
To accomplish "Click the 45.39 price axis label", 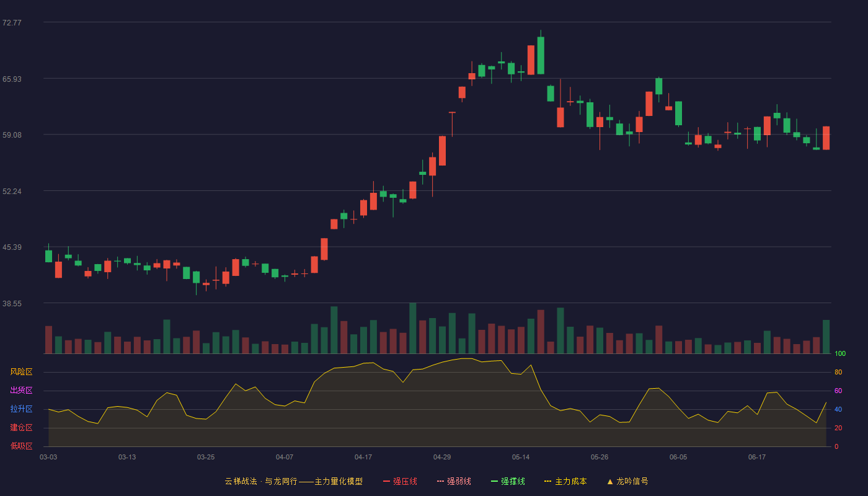I will pyautogui.click(x=12, y=247).
